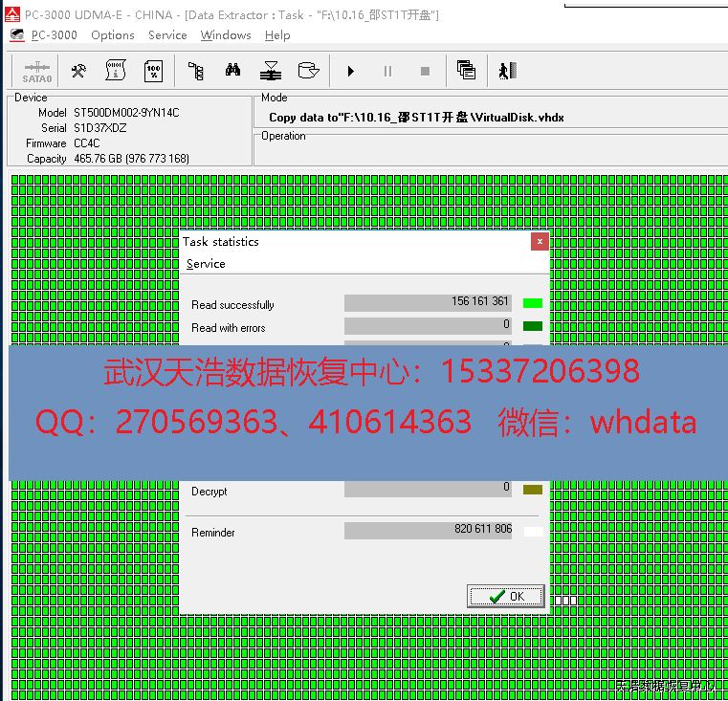Click OK in the Task statistics dialog
Viewport: 728px width, 701px height.
tap(506, 596)
